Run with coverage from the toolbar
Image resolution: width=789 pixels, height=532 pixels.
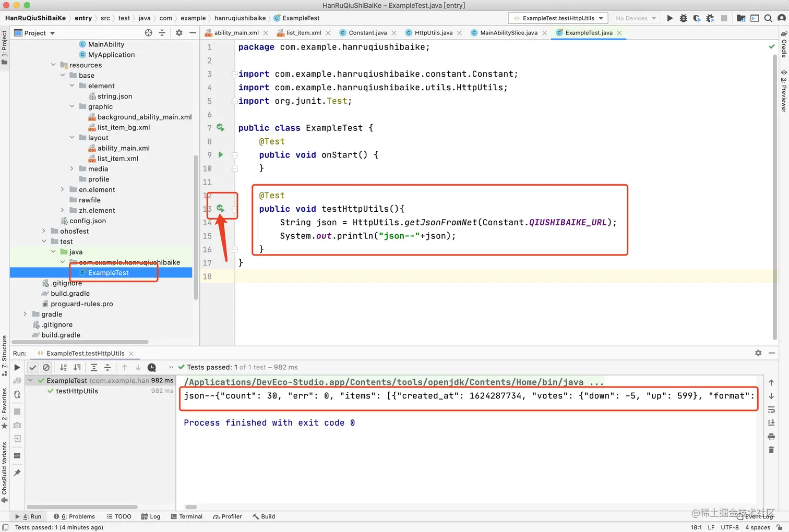[x=697, y=18]
